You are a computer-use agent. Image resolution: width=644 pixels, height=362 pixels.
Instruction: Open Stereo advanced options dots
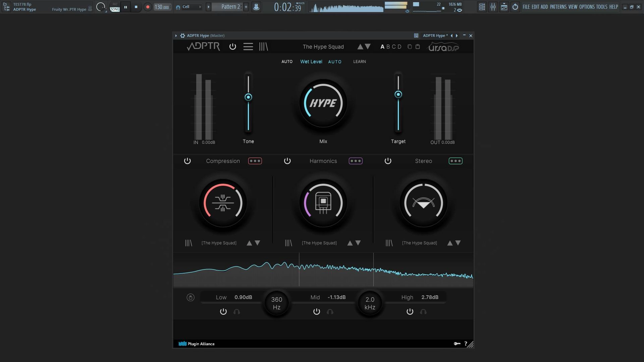[455, 161]
